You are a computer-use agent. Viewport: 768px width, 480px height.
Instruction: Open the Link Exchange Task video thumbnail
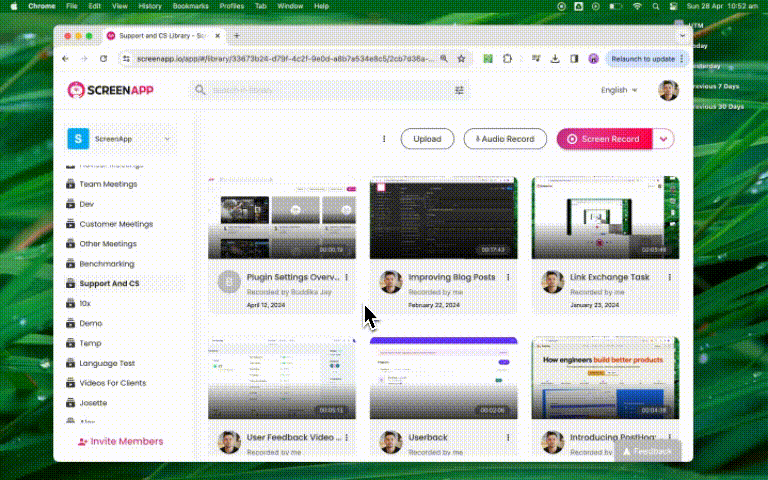(605, 218)
